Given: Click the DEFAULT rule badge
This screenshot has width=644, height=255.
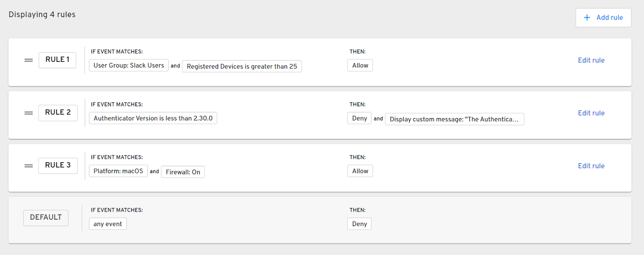Looking at the screenshot, I should [x=46, y=217].
